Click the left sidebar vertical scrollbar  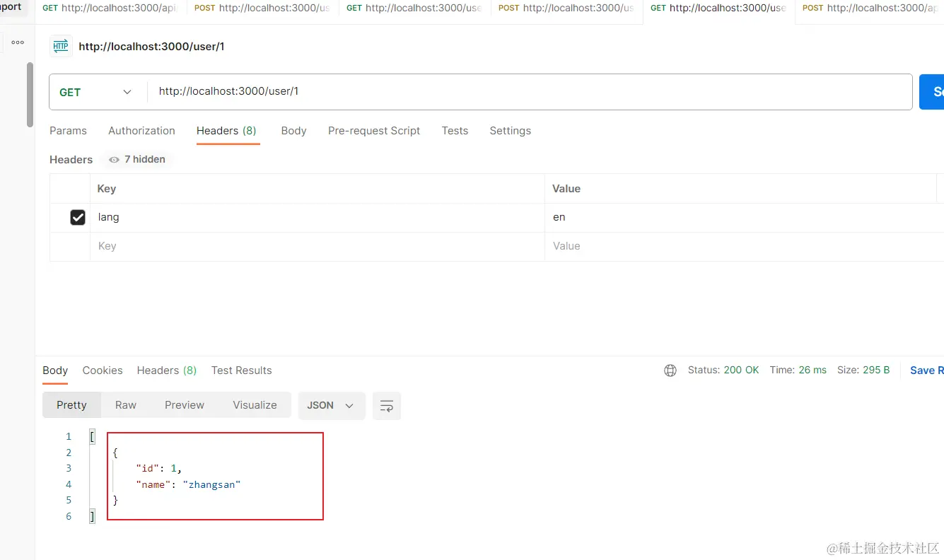(x=30, y=95)
